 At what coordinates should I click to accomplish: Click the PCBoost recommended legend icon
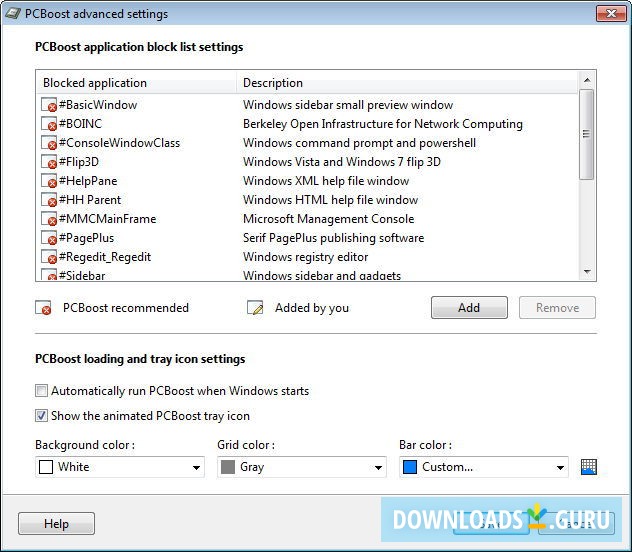[x=43, y=307]
